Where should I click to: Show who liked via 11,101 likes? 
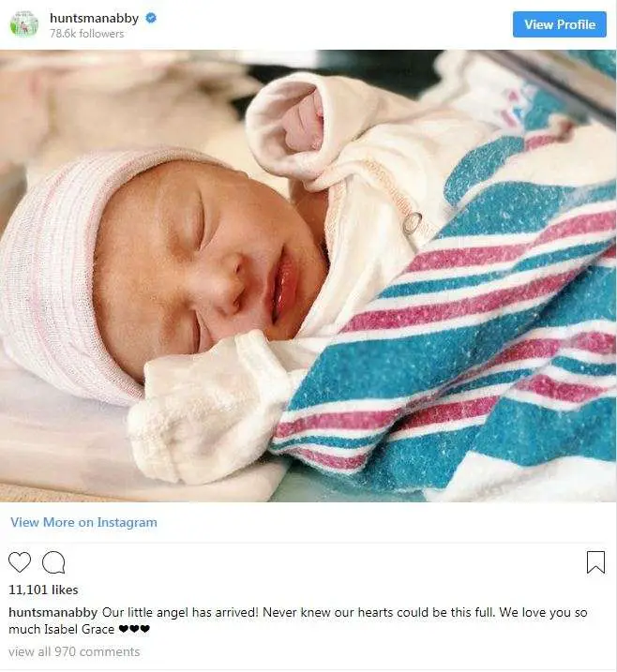(x=43, y=590)
